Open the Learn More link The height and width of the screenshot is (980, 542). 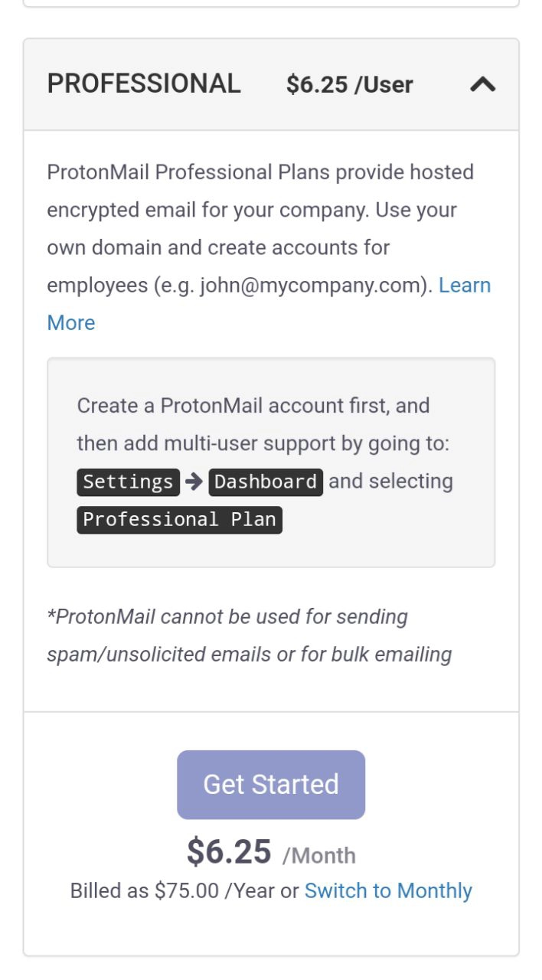point(464,286)
